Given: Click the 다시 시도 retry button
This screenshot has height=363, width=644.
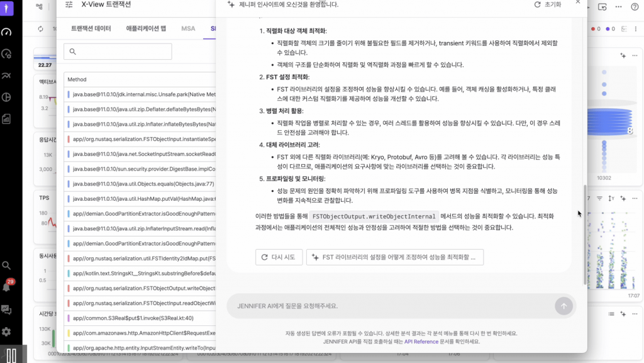Looking at the screenshot, I should click(279, 257).
